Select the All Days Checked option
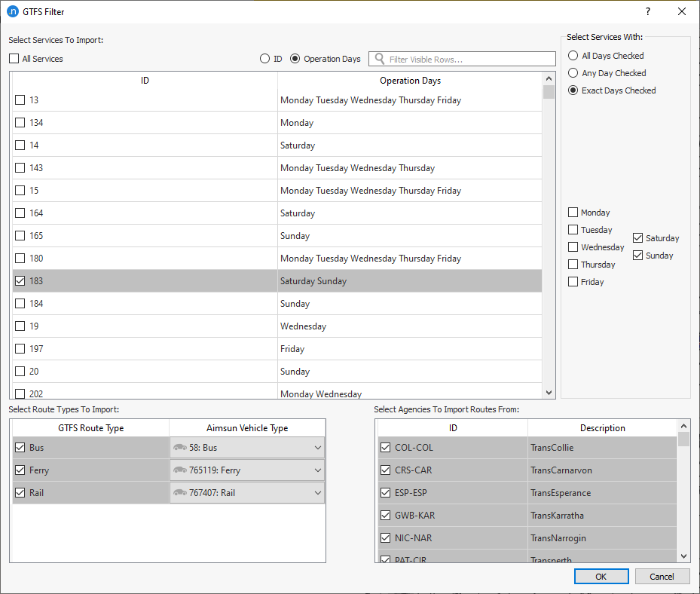This screenshot has width=700, height=594. 573,55
